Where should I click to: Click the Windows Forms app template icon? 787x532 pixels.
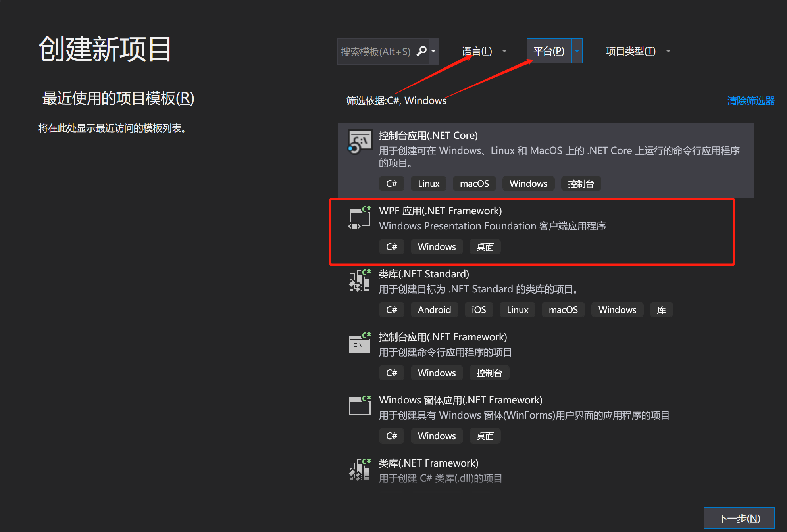pos(360,406)
